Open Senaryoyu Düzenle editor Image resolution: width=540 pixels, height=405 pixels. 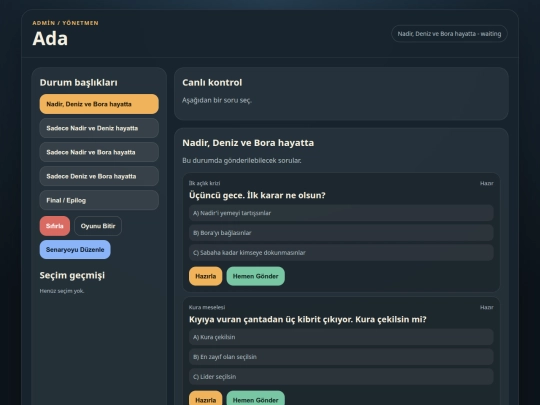pos(75,250)
